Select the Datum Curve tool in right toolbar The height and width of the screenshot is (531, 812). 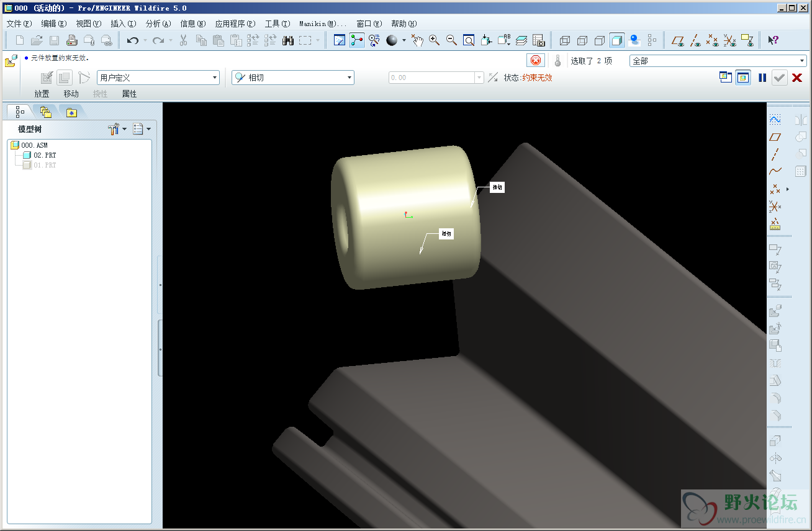[775, 171]
